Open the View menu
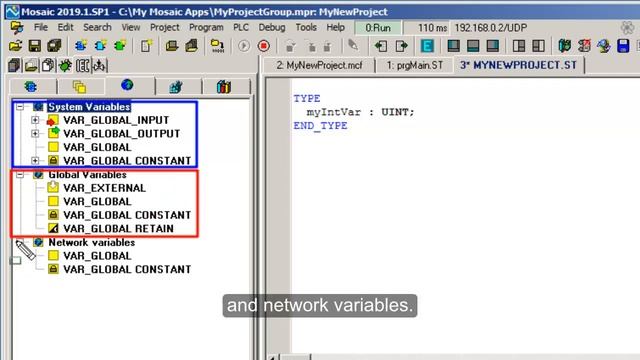This screenshot has height=360, width=640. pyautogui.click(x=131, y=27)
